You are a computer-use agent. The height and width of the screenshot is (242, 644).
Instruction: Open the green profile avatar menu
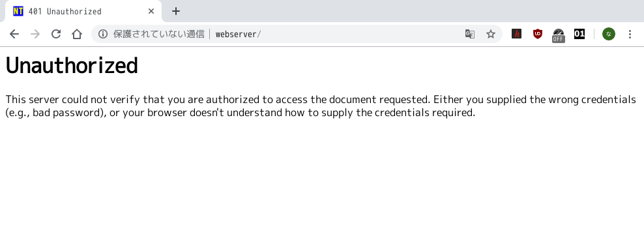pyautogui.click(x=609, y=34)
